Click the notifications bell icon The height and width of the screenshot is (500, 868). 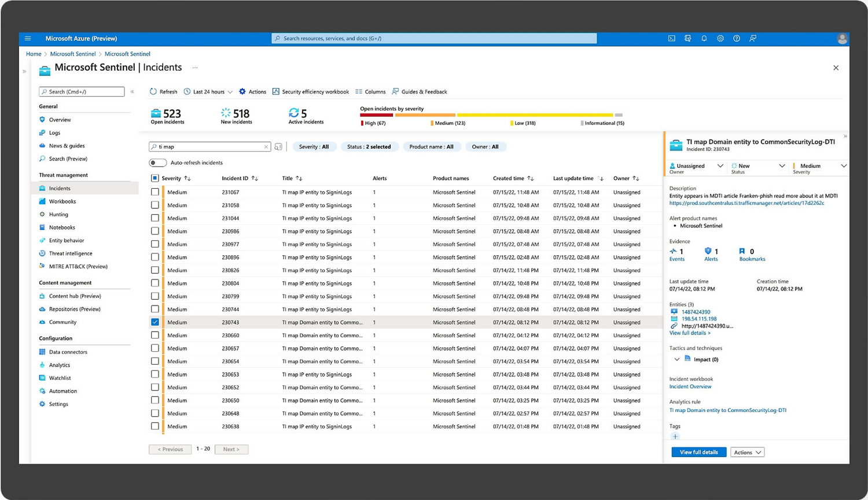(x=704, y=39)
